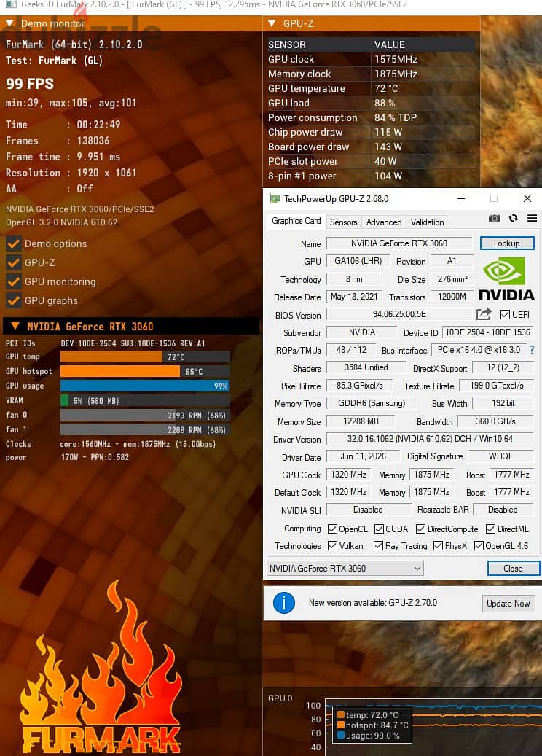
Task: Toggle the OpenGL 4.6 checkbox
Action: coord(479,545)
